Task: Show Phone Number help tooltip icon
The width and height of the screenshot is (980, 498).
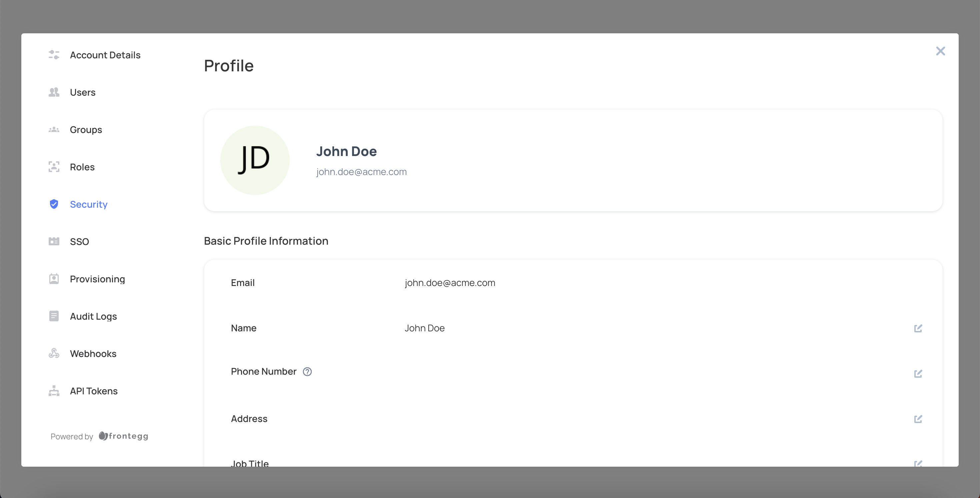Action: 307,372
